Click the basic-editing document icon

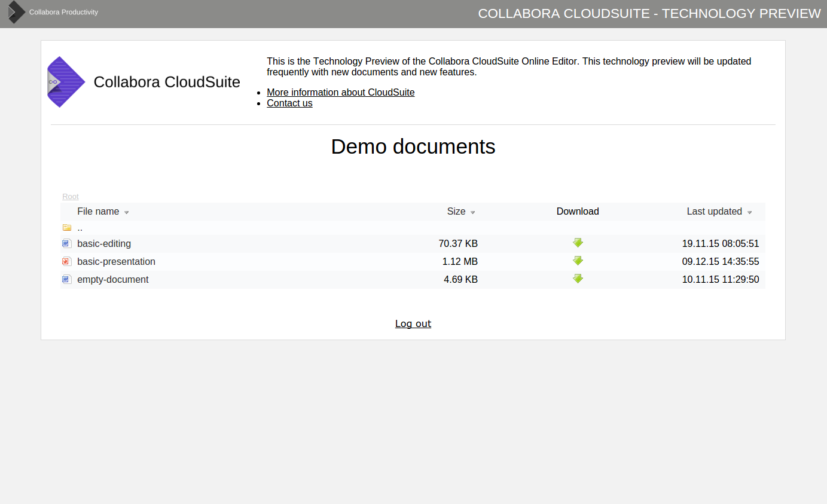tap(67, 243)
